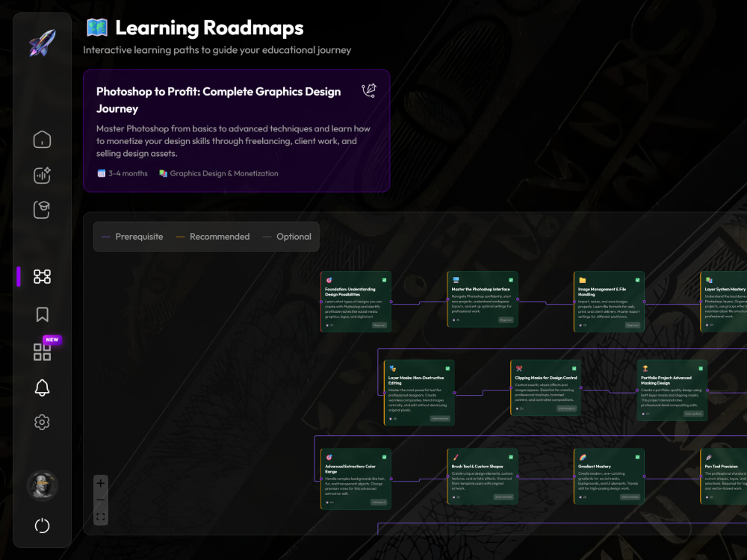Click the user profile avatar
This screenshot has width=747, height=560.
click(x=42, y=485)
